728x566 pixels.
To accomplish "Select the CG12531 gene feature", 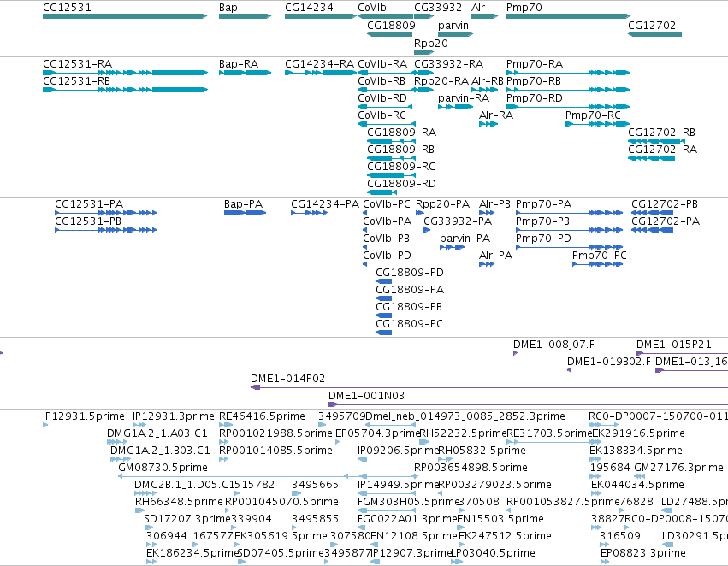I will (125, 16).
